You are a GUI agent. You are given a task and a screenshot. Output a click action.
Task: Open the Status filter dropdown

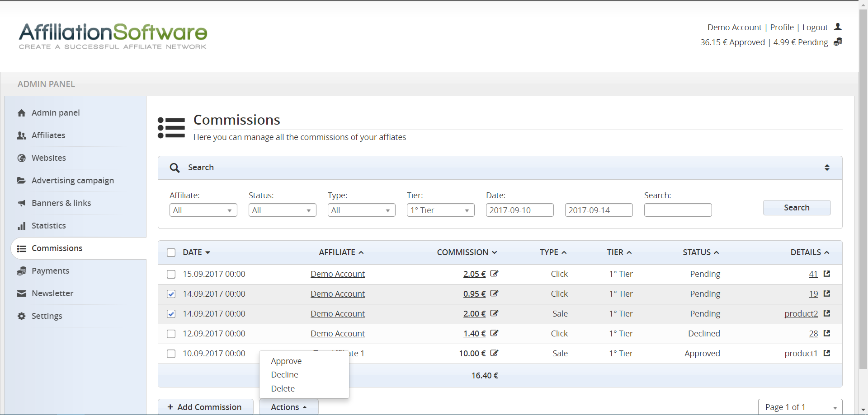[283, 210]
